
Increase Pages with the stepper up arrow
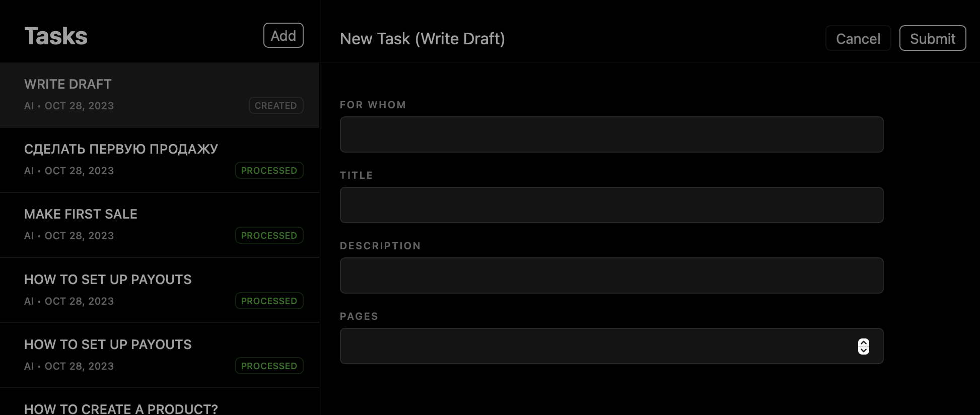coord(863,342)
